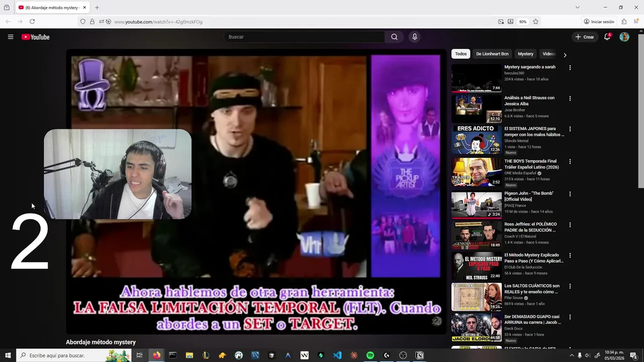Viewport: 644px width, 362px height.
Task: Open Task View on the taskbar
Action: pos(139,355)
